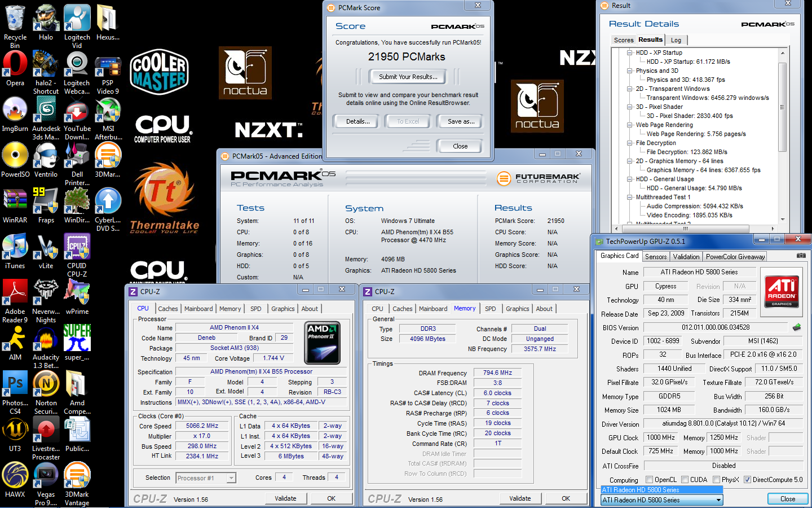
Task: Click Validate in the left CPU-Z window
Action: pyautogui.click(x=285, y=498)
